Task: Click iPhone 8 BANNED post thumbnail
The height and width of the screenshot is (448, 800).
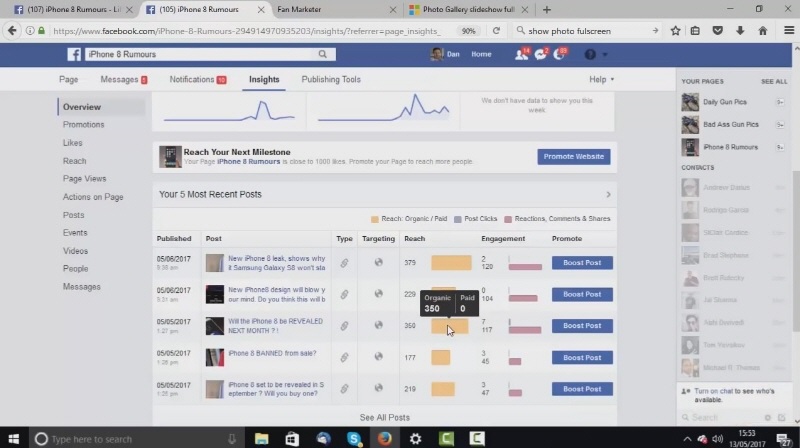Action: point(215,358)
